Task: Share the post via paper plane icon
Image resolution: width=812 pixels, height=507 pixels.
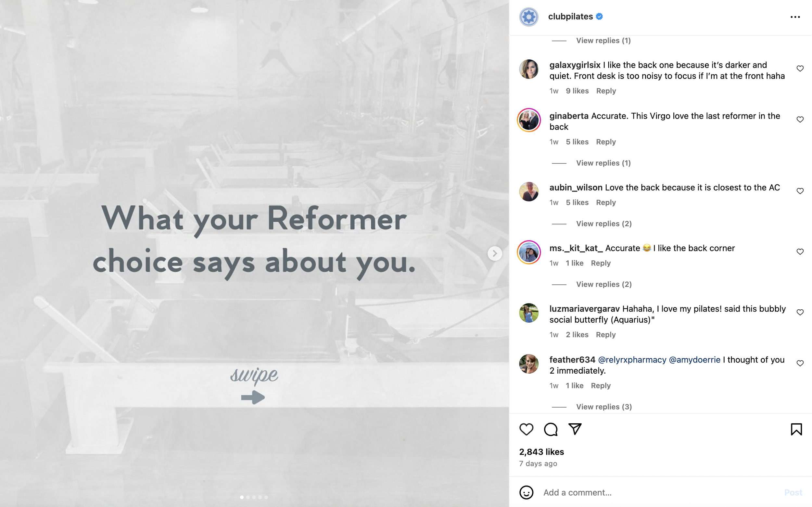Action: pyautogui.click(x=575, y=429)
